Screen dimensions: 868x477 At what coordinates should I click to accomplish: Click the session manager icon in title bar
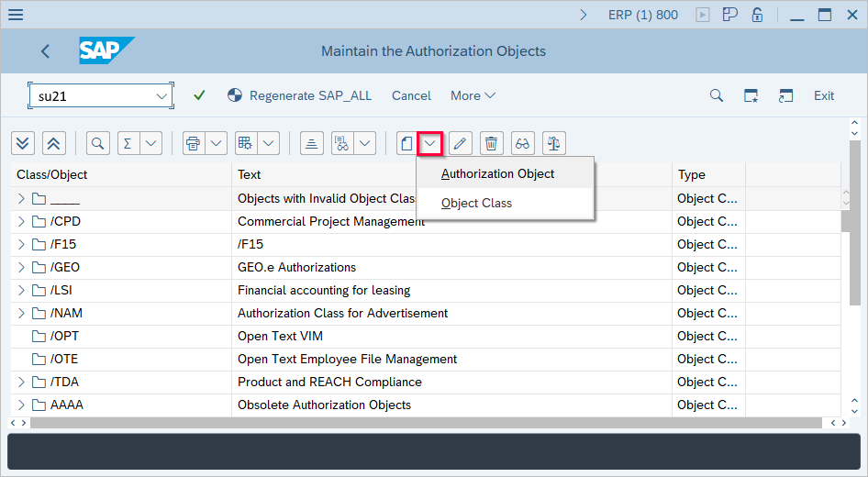(x=730, y=15)
